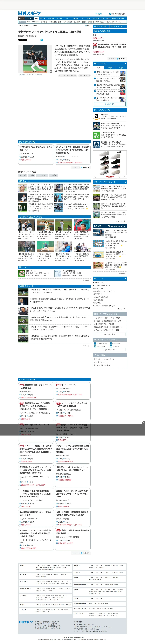Viewport: 145px width, 644px height.
Task: Open the MLB navigation tab
Action: tap(43, 19)
